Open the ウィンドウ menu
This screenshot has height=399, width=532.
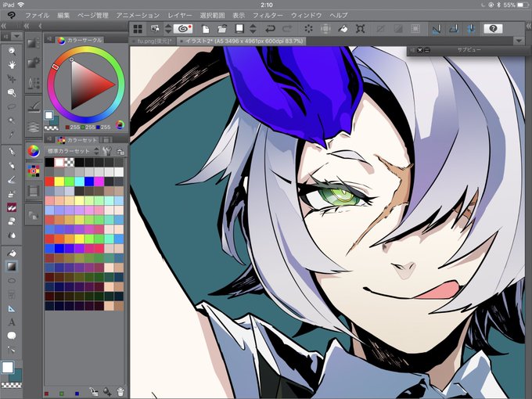[307, 16]
